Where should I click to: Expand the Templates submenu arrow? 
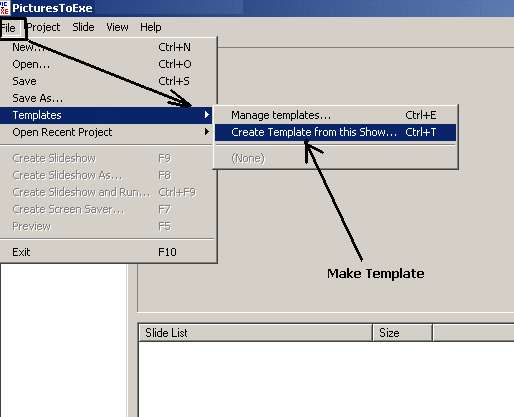click(207, 115)
